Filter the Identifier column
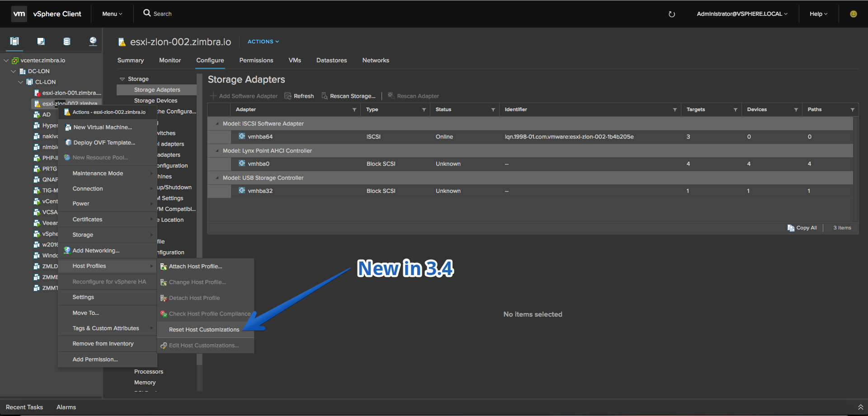The width and height of the screenshot is (868, 416). pos(675,110)
